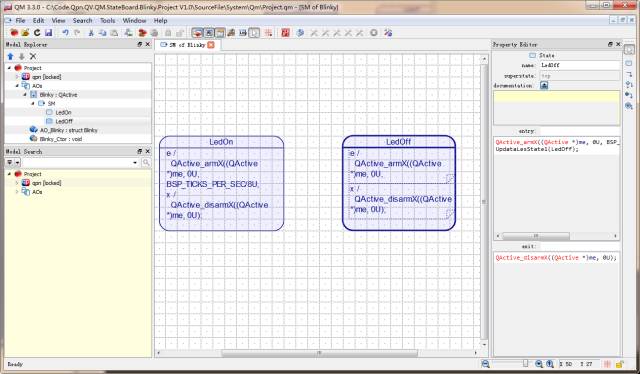Collapse the Project node in Model Explorer
The image size is (640, 374).
(9, 68)
